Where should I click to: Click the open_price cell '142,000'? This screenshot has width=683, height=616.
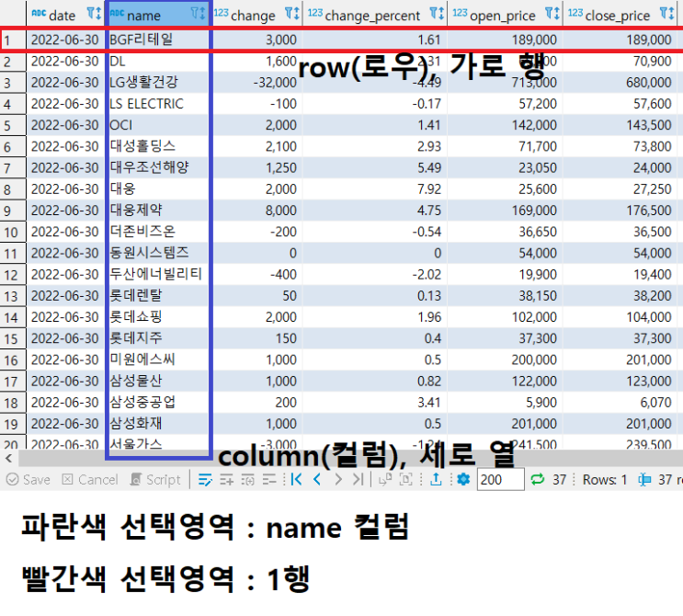pos(505,125)
